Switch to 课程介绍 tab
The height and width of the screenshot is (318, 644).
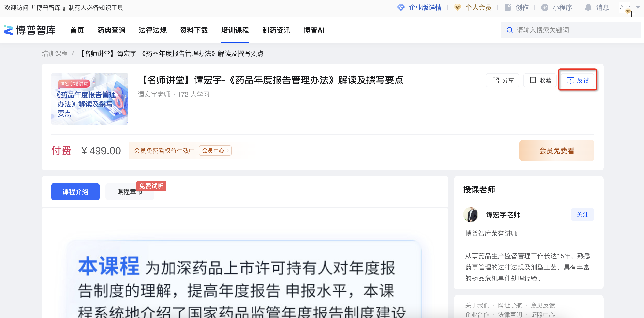(75, 192)
